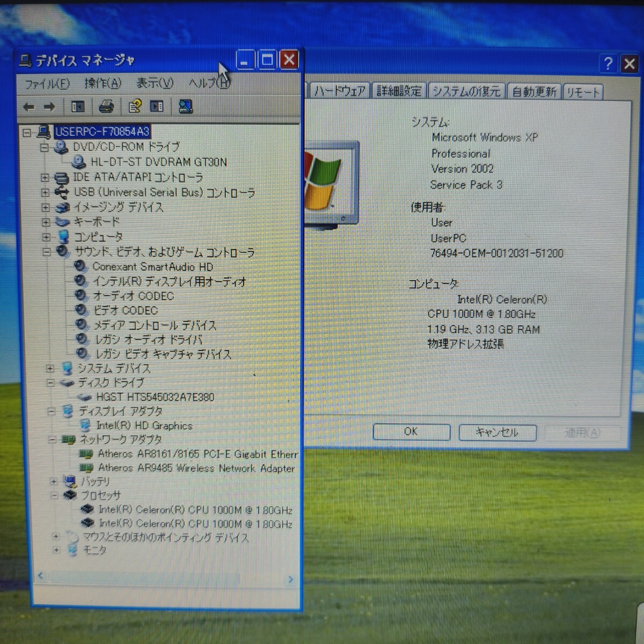This screenshot has height=644, width=644.
Task: Select ビデオ CODEC entry
Action: coord(126,310)
